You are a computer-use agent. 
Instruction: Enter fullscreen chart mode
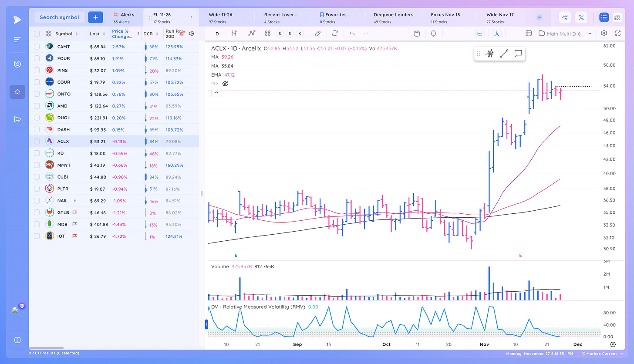[618, 33]
